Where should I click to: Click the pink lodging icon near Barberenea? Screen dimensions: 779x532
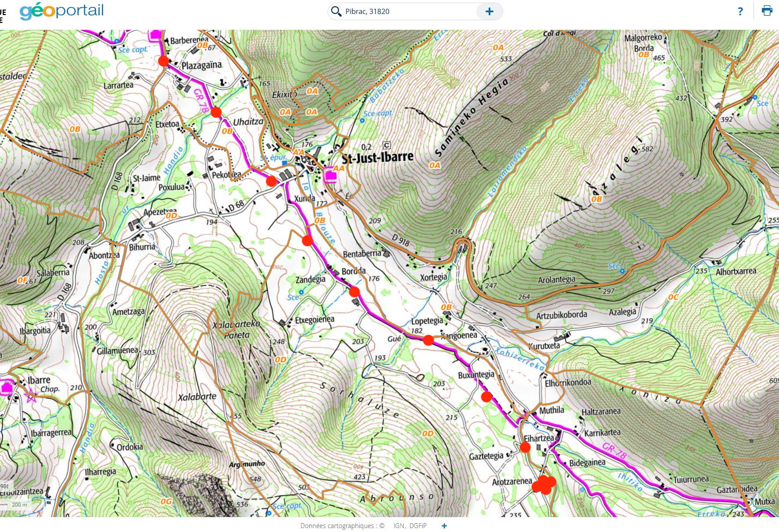(x=156, y=35)
